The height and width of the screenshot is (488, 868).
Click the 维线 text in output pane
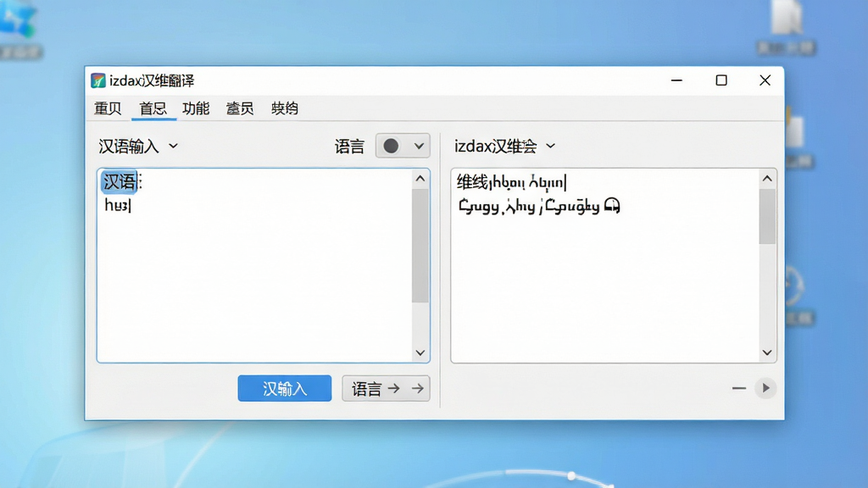point(472,182)
